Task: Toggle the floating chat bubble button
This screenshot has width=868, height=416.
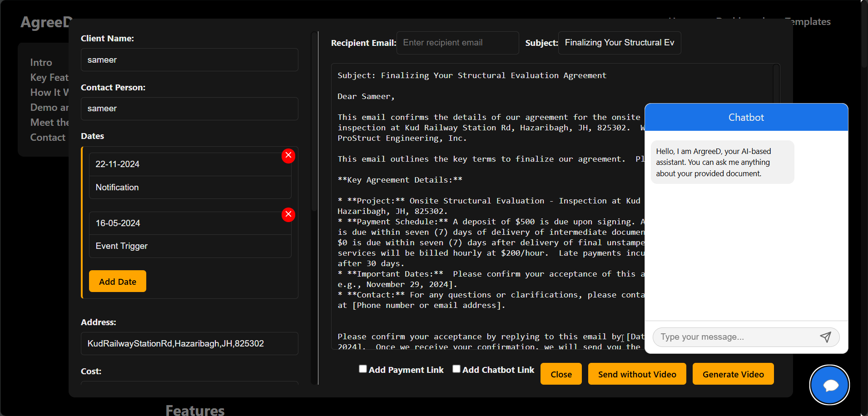Action: 829,385
